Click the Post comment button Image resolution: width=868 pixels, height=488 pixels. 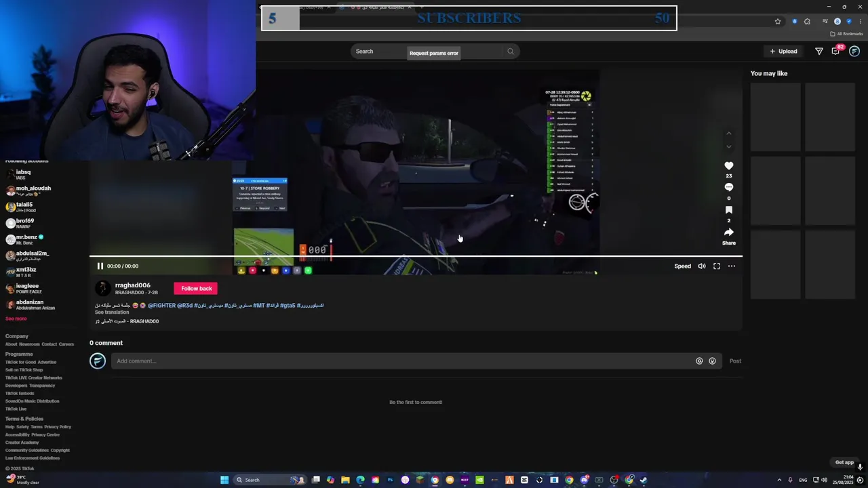pos(735,361)
